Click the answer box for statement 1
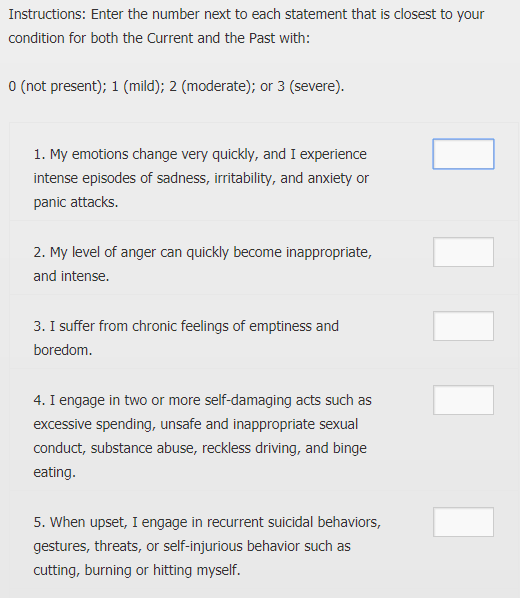 463,154
